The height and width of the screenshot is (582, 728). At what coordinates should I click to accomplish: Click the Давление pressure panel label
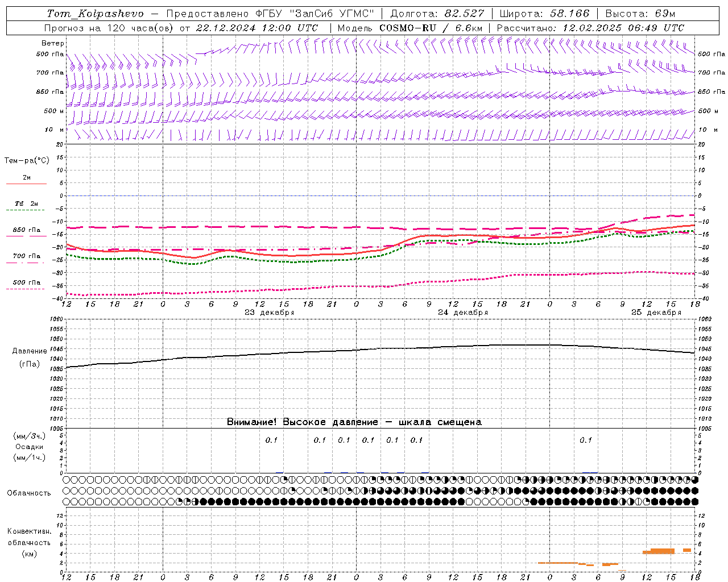pyautogui.click(x=29, y=351)
